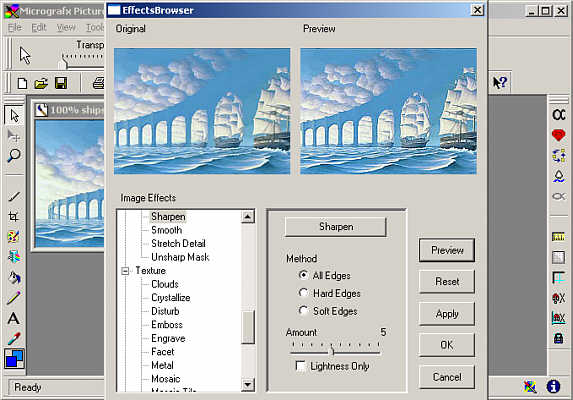Select Unsharp Mask effect
The width and height of the screenshot is (573, 400).
(180, 257)
